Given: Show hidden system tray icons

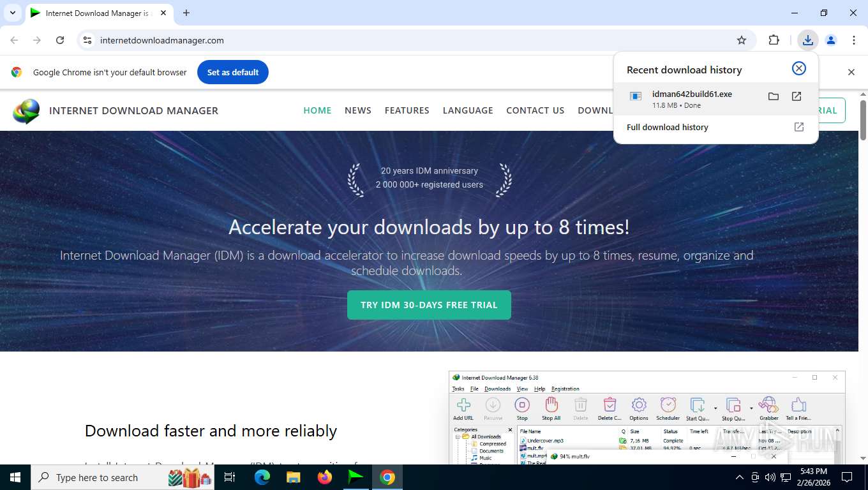Looking at the screenshot, I should [740, 477].
